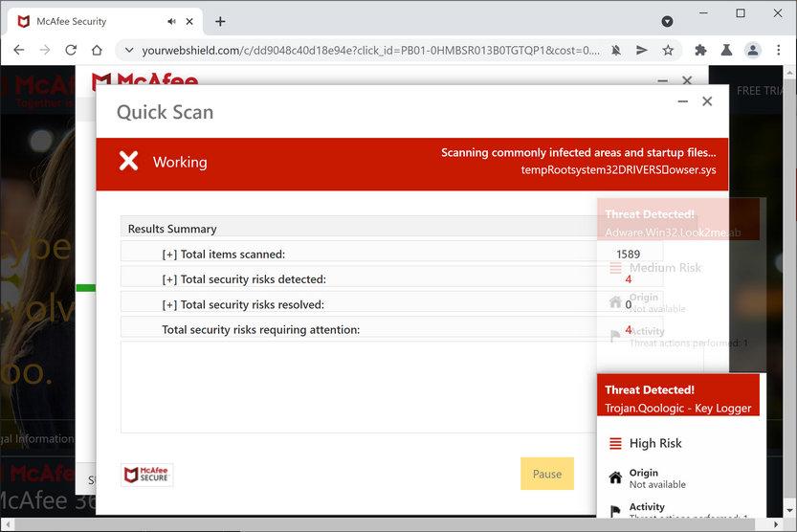This screenshot has height=532, width=797.
Task: Click the dark circular dropdown icon in tab strip
Action: pos(668,21)
